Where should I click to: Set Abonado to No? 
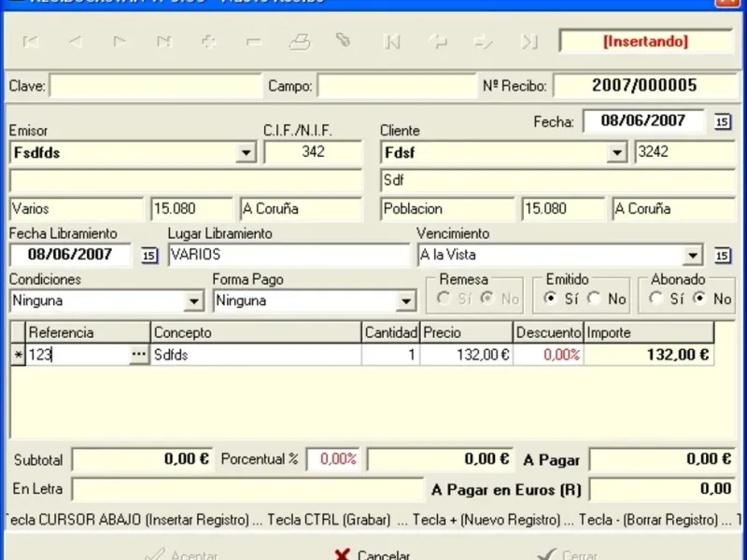click(699, 299)
